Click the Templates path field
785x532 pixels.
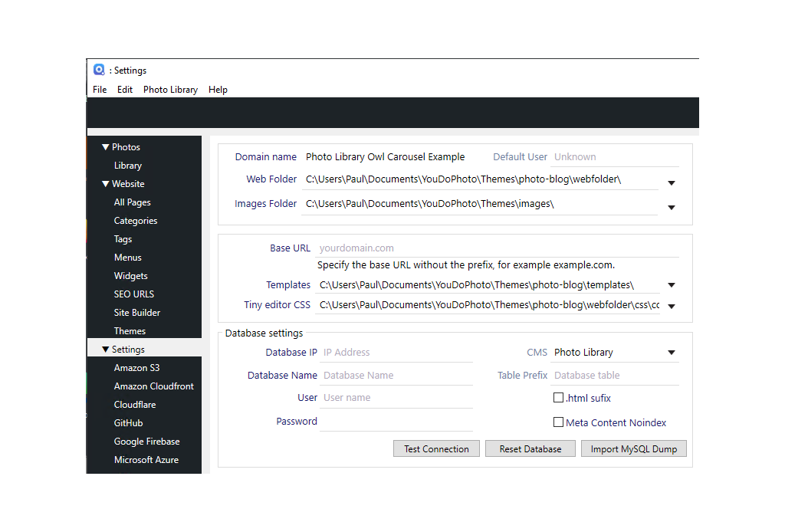(x=488, y=285)
